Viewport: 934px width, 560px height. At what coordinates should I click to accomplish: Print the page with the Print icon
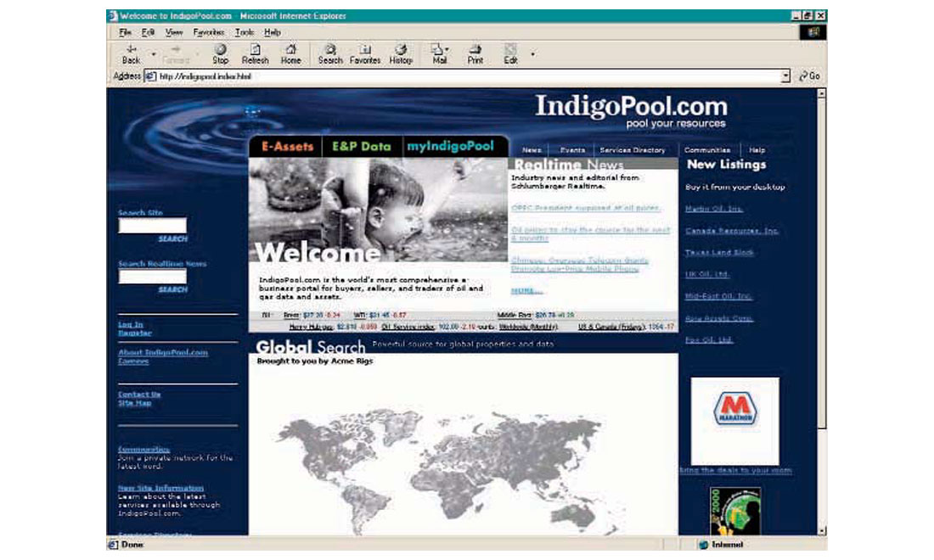pyautogui.click(x=475, y=49)
